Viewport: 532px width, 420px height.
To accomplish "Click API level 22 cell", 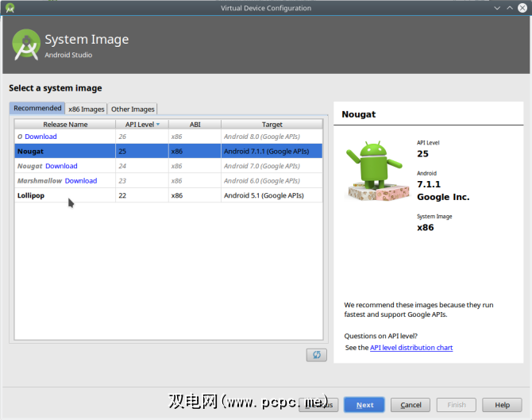I will pyautogui.click(x=142, y=195).
